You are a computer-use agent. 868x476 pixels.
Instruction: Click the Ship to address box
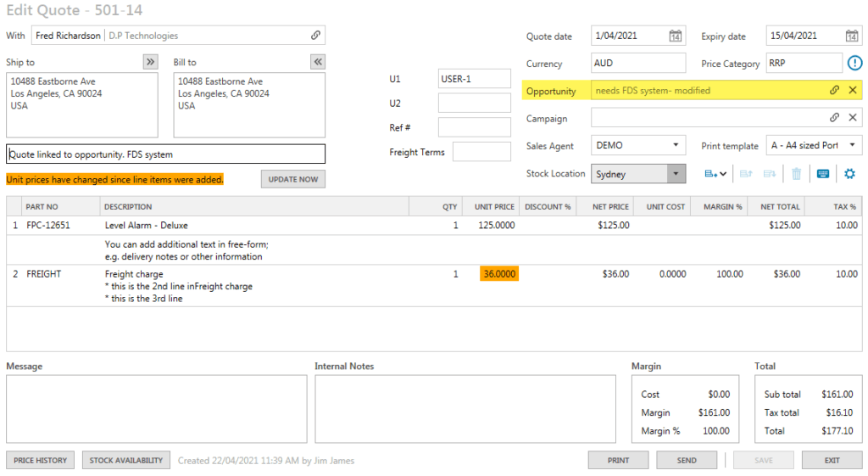82,104
